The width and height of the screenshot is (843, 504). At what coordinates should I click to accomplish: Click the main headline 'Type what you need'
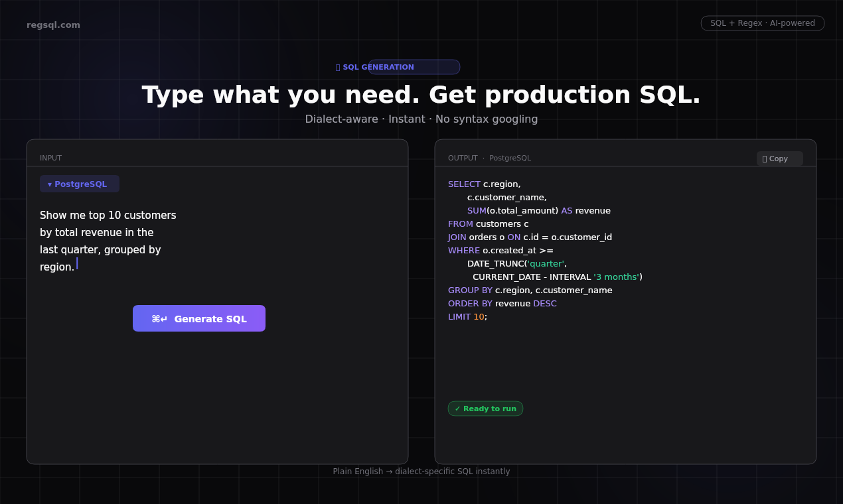[x=421, y=95]
